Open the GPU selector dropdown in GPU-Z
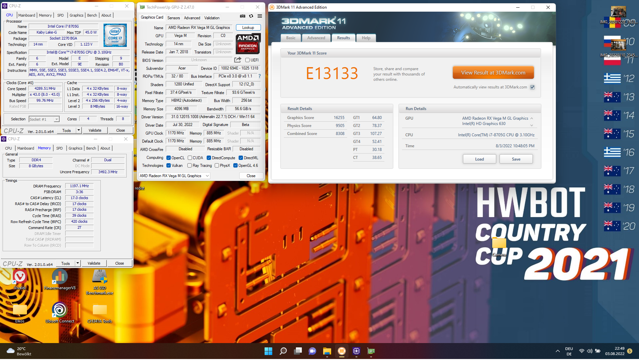The image size is (639, 364). [x=174, y=176]
